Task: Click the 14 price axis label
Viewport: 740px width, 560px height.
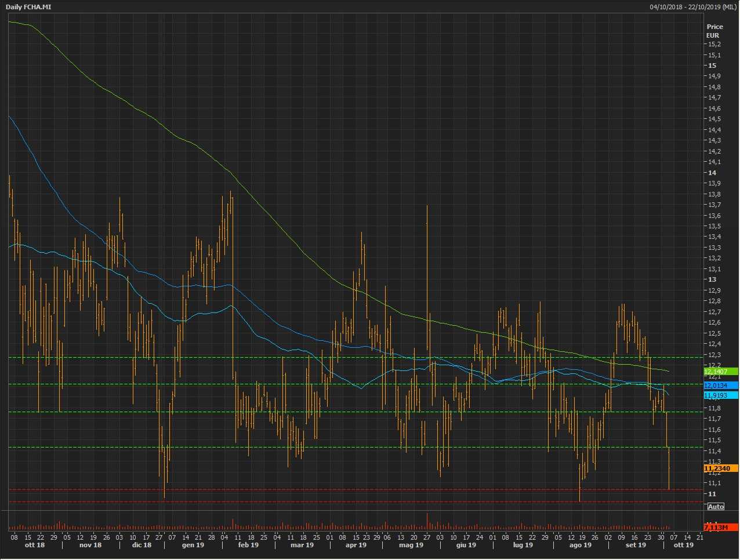Action: point(712,173)
